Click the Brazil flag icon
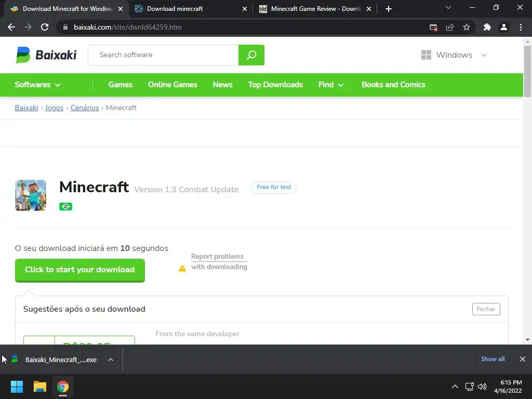This screenshot has width=532, height=399. (x=65, y=206)
